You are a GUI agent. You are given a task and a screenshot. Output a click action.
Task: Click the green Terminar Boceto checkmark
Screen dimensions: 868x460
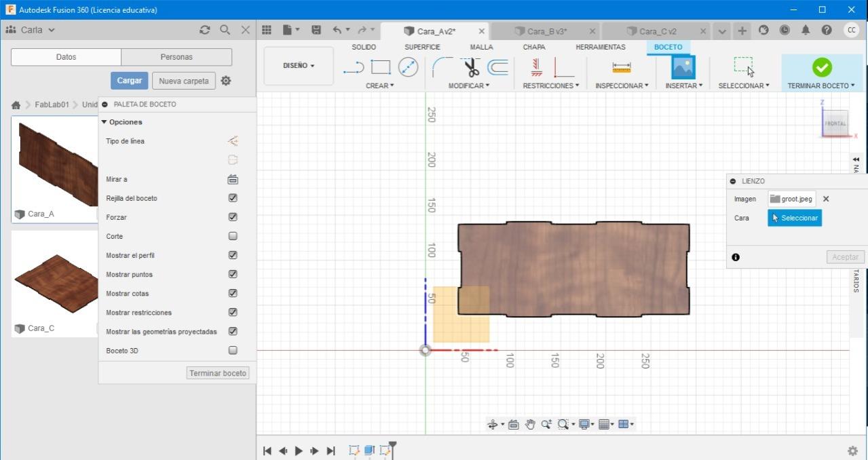[821, 67]
